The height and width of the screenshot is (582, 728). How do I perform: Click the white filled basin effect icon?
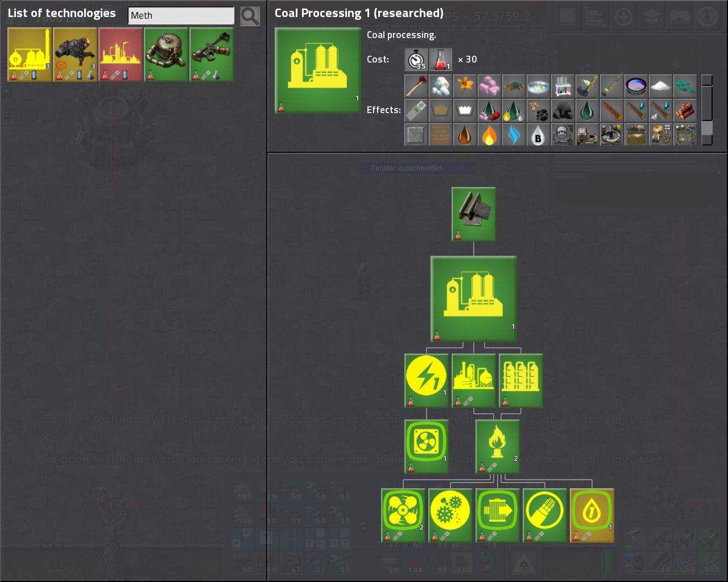(465, 111)
